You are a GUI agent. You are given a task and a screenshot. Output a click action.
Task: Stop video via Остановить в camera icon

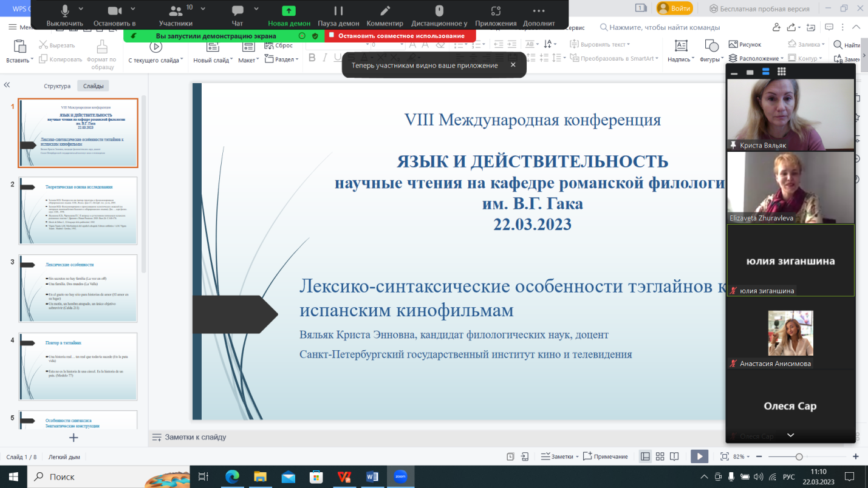click(x=114, y=15)
